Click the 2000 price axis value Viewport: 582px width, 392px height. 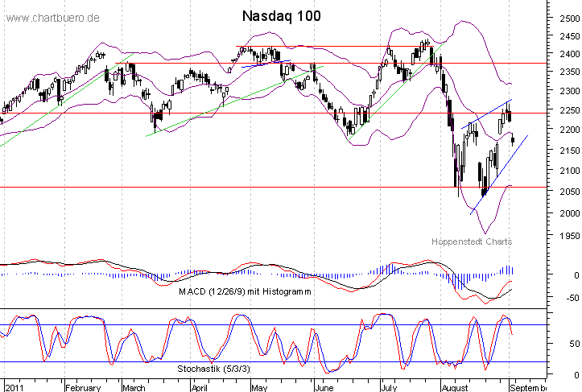pos(570,213)
